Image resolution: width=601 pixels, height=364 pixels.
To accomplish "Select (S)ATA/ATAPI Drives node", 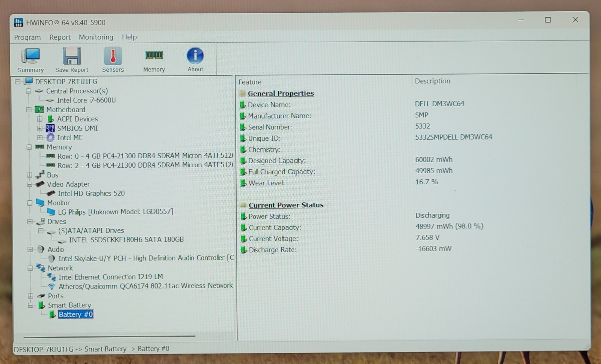I will point(91,230).
